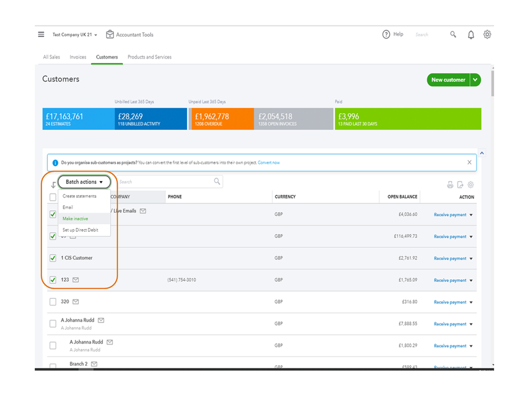Choose Make inactive from batch menu

[x=84, y=218]
